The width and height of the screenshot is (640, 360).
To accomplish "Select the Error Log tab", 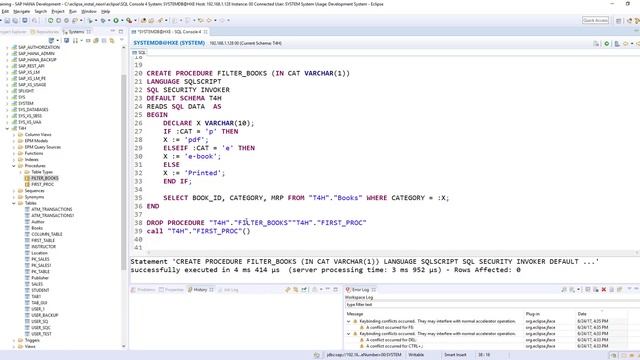I will (360, 289).
